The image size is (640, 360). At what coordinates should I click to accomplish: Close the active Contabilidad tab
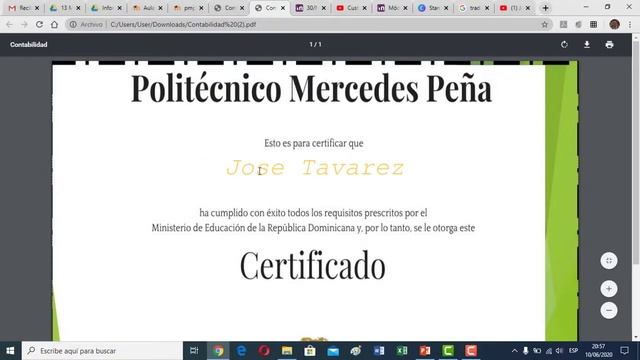(283, 8)
